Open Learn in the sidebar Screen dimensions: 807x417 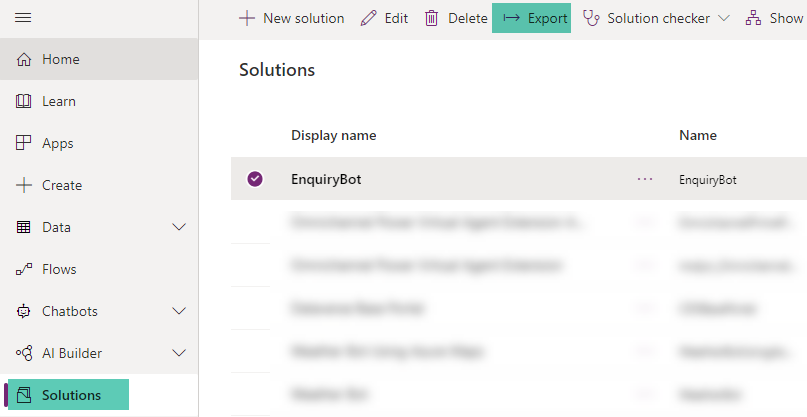[99, 101]
